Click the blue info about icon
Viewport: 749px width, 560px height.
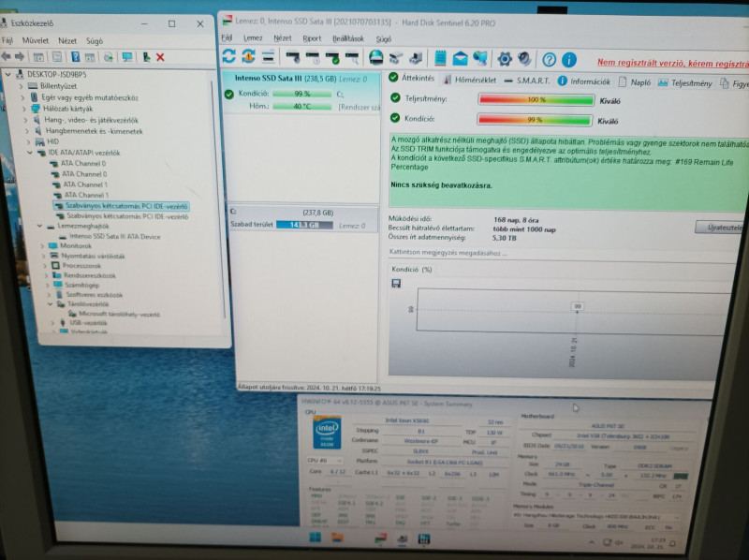[569, 60]
